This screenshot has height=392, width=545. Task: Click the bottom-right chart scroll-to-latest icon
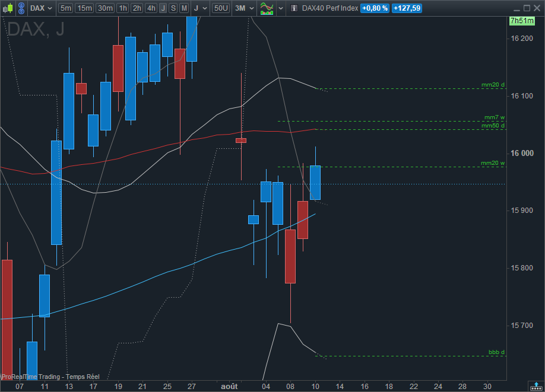tap(536, 387)
